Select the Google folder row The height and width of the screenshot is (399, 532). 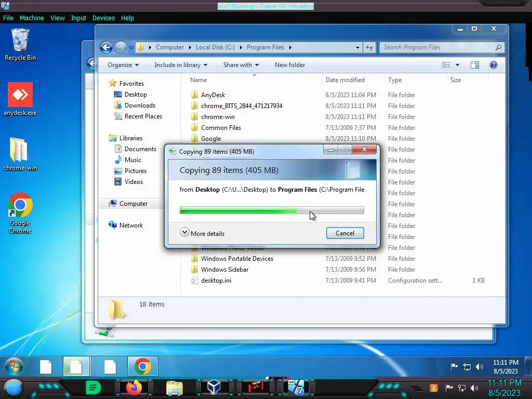coord(339,139)
